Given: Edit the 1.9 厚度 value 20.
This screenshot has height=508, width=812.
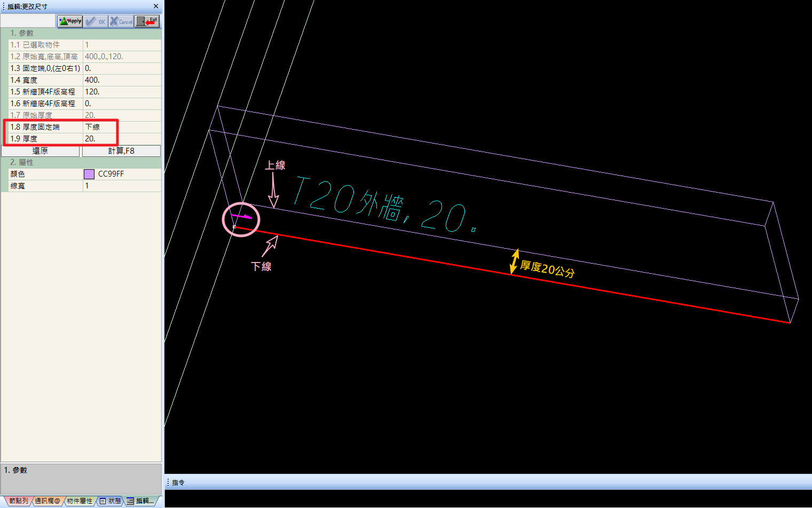Looking at the screenshot, I should pos(122,139).
